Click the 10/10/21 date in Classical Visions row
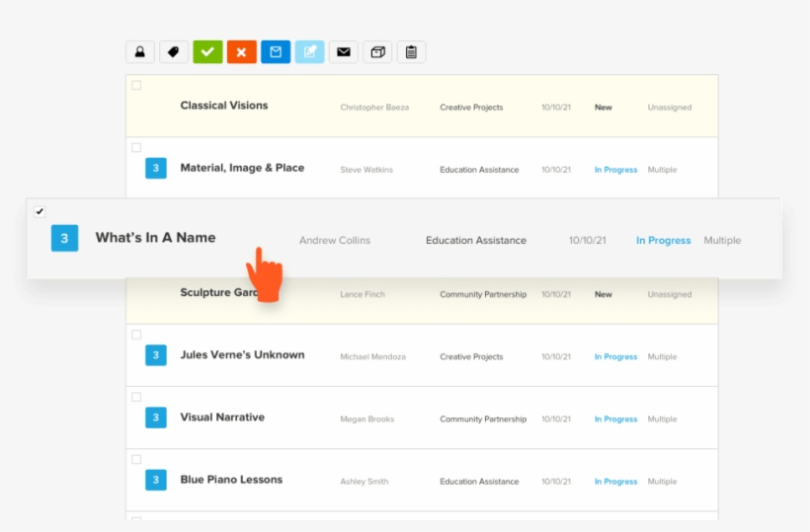Viewport: 810px width, 532px height. coord(556,108)
